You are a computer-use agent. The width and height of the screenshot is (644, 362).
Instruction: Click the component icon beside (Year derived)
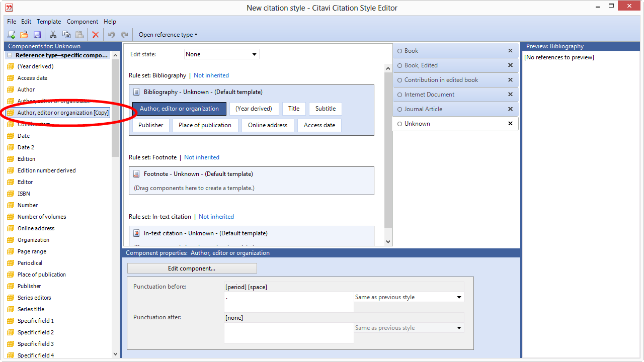tap(11, 66)
